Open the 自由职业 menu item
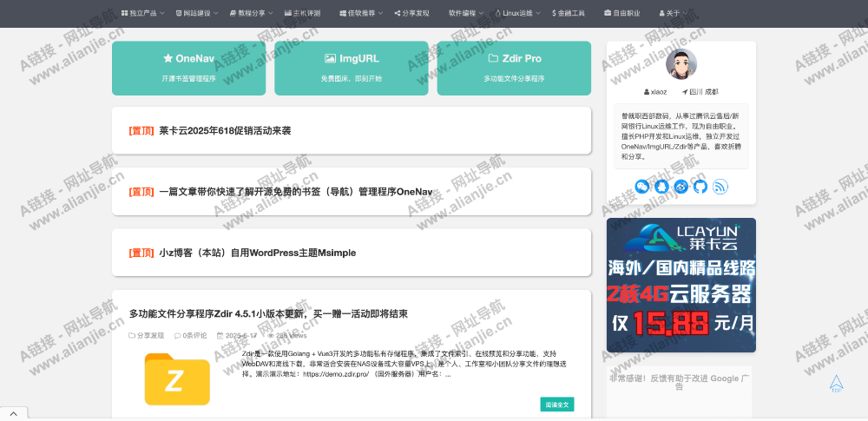The width and height of the screenshot is (868, 421). [622, 13]
